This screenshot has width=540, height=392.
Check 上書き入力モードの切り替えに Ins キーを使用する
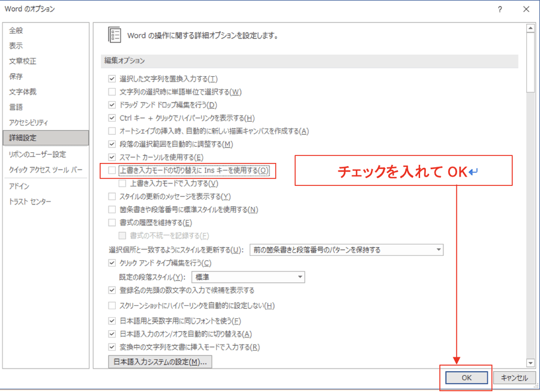pyautogui.click(x=112, y=170)
